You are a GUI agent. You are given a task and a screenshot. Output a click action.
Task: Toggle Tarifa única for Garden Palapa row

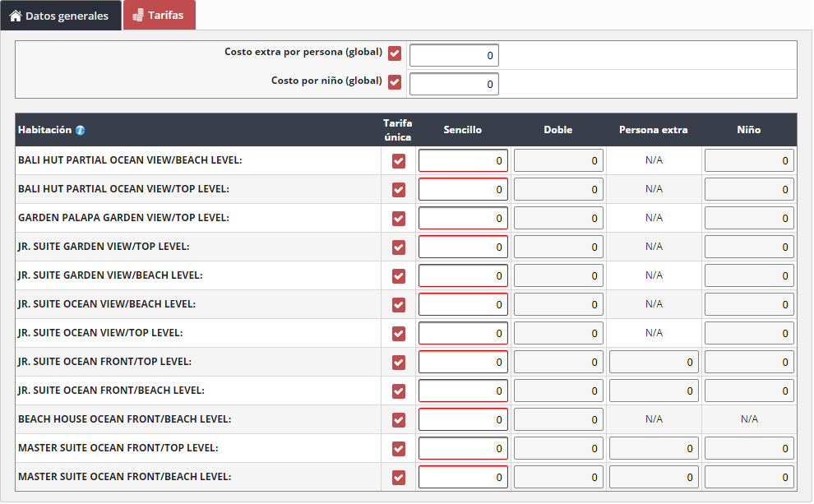point(399,219)
